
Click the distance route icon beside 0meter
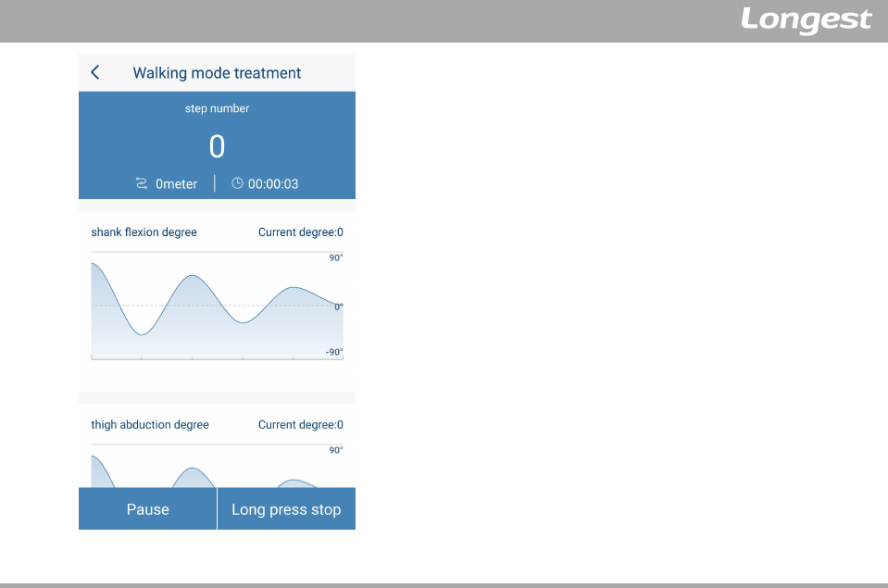click(x=141, y=183)
